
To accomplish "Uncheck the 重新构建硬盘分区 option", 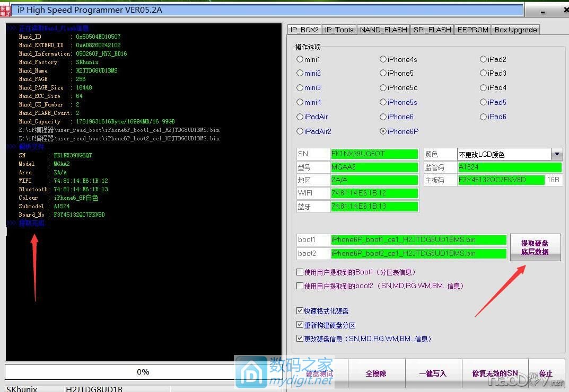I will (300, 325).
